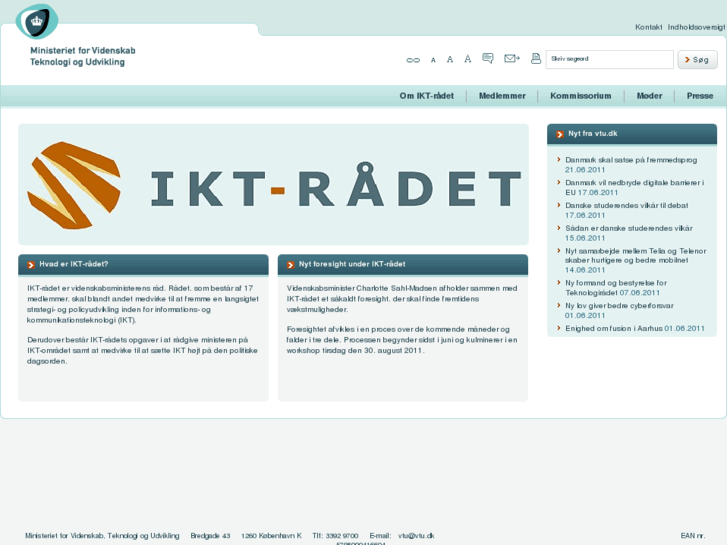Viewport: 727px width, 545px height.
Task: Open the Om IKT-rådet menu
Action: (x=427, y=96)
